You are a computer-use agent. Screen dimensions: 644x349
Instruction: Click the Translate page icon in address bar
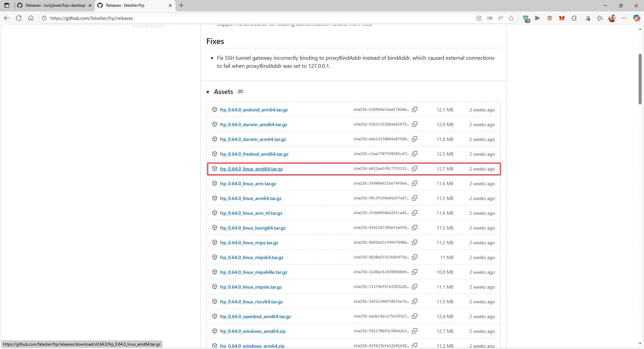(x=490, y=18)
